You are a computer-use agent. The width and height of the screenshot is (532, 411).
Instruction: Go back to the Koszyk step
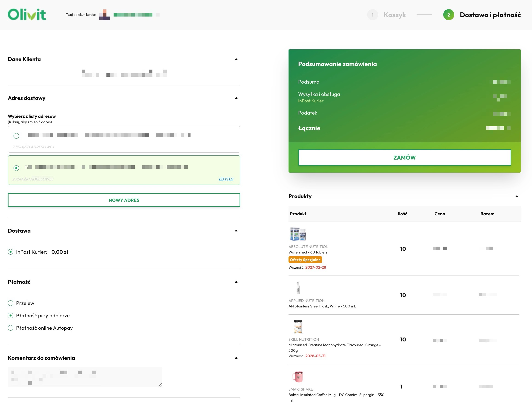tap(395, 15)
